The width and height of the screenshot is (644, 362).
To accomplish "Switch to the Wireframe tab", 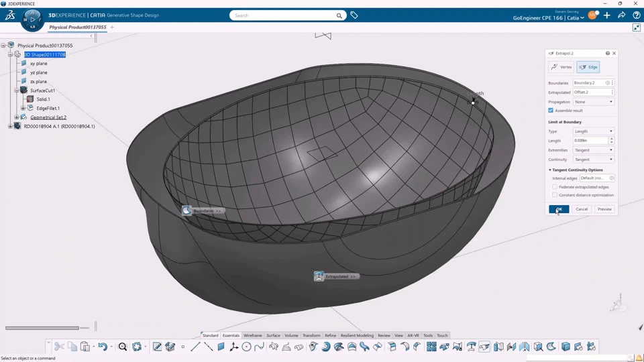I will pos(253,335).
